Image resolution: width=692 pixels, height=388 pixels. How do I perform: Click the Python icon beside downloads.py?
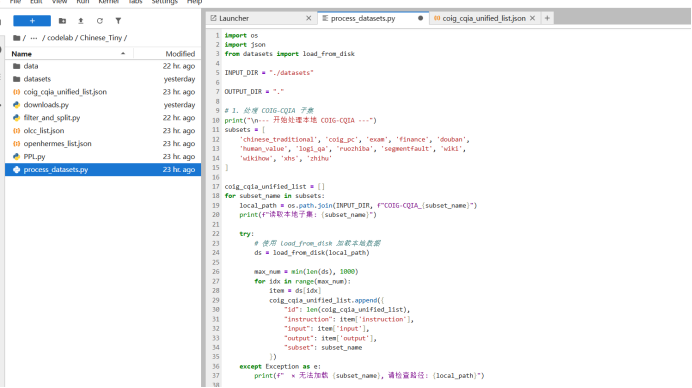coord(17,105)
